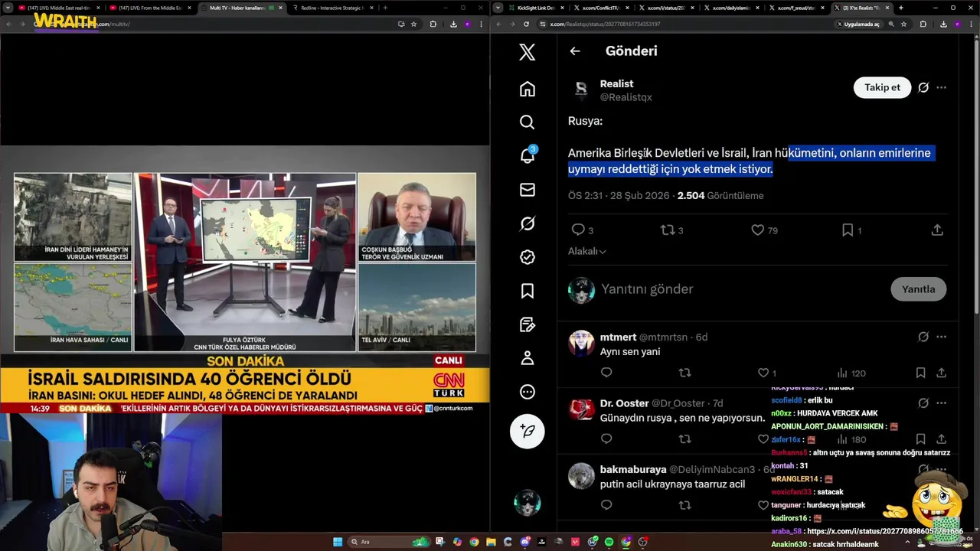The height and width of the screenshot is (551, 980).
Task: Click the X logo at top of sidebar
Action: pyautogui.click(x=528, y=52)
